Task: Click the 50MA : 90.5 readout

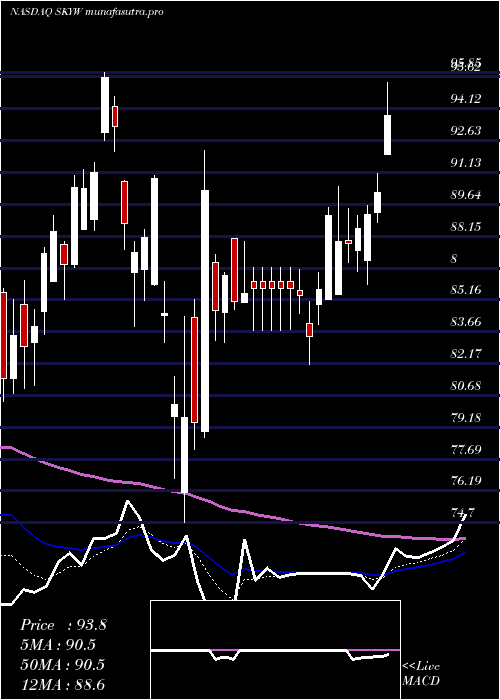Action: click(62, 665)
